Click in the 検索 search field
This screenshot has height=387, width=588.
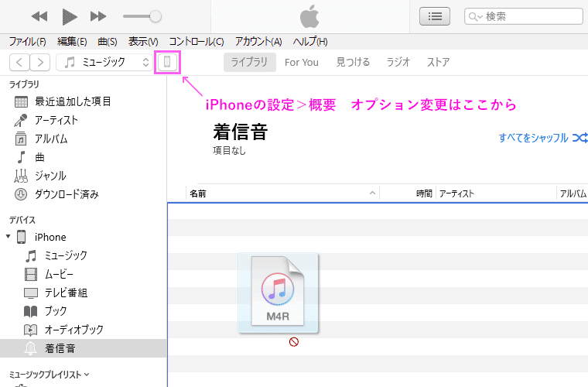pyautogui.click(x=526, y=16)
